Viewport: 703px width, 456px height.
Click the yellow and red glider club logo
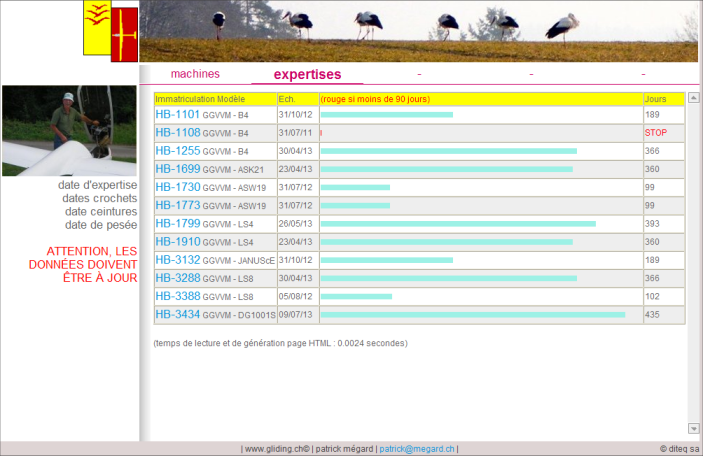tap(110, 31)
